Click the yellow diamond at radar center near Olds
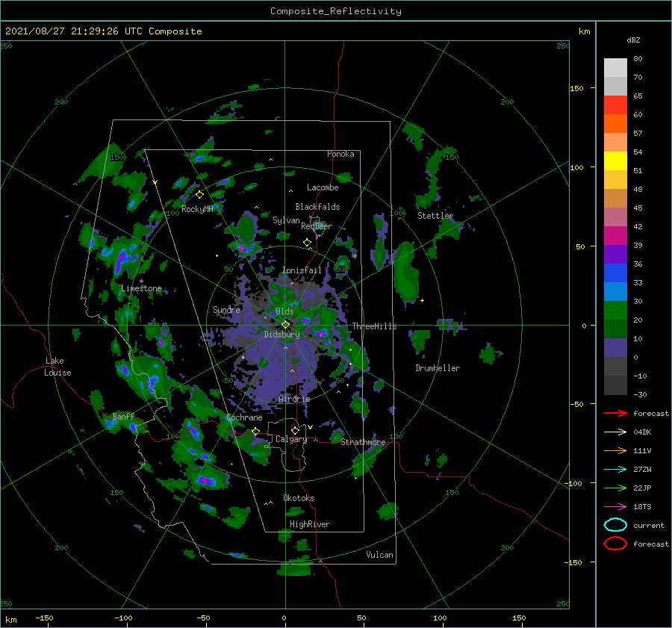The height and width of the screenshot is (628, 672). click(285, 325)
